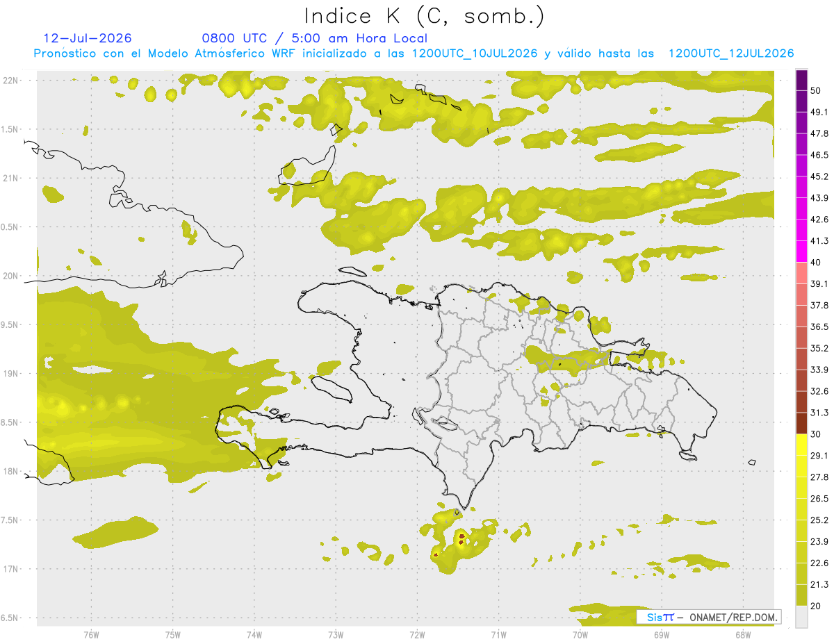Click the longitude label "74W"

click(x=254, y=635)
